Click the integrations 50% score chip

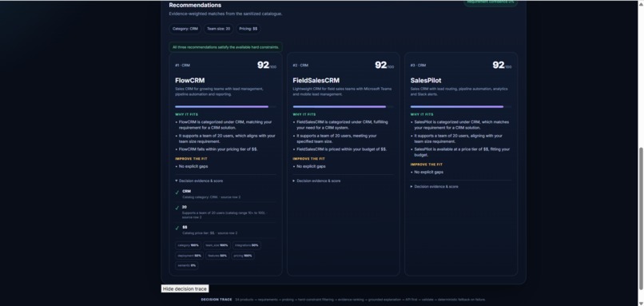pyautogui.click(x=246, y=245)
